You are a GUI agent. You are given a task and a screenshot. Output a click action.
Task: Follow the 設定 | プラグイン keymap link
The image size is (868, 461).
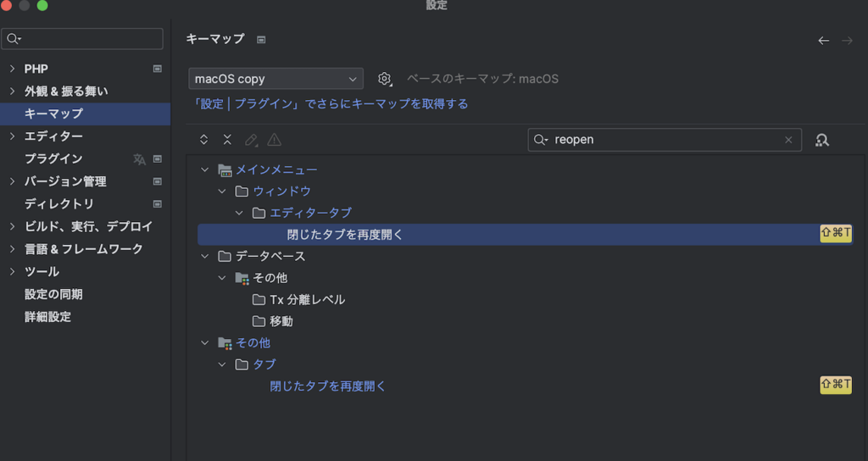tap(330, 104)
